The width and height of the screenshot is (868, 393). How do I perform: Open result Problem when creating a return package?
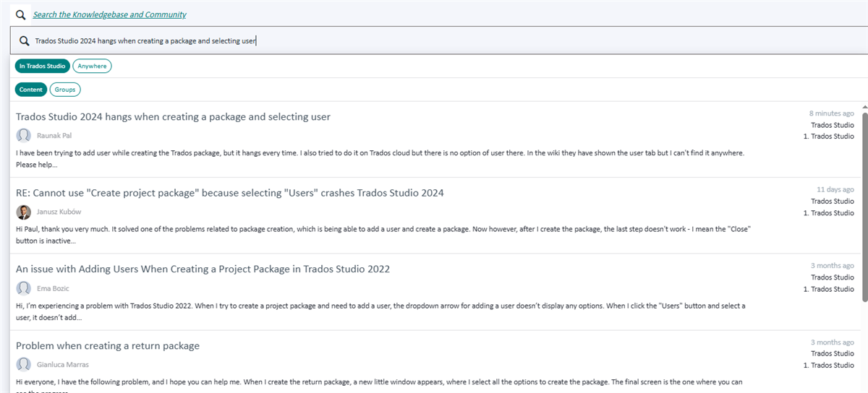[x=108, y=345]
